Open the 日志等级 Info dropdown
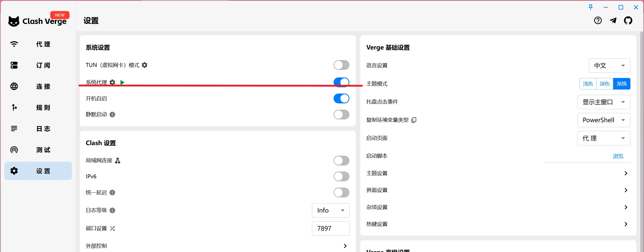The image size is (644, 252). 331,210
